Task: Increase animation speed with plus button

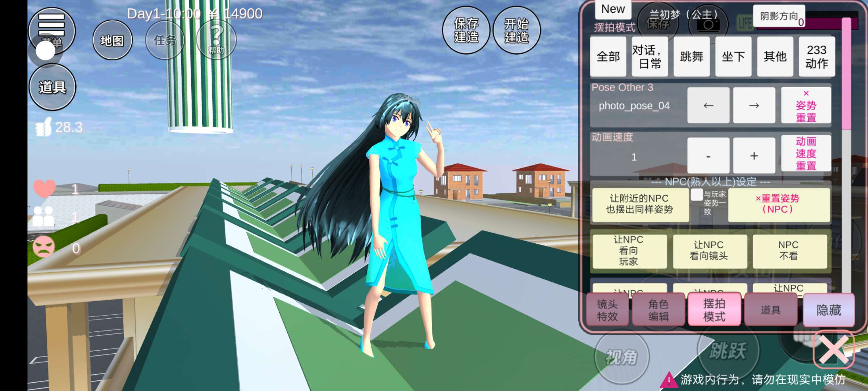Action: 754,156
